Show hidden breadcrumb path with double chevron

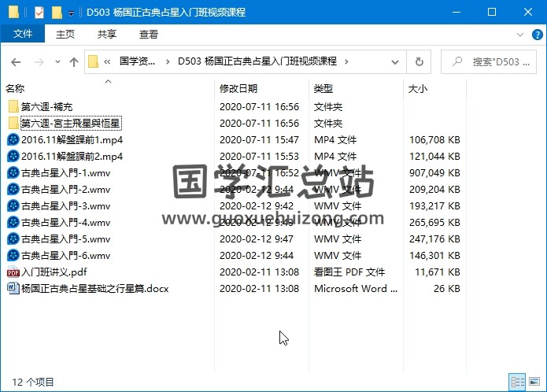click(107, 62)
